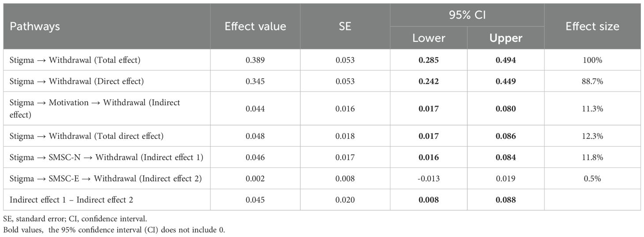Select the Lower sub-header
644x237 pixels.
(428, 38)
